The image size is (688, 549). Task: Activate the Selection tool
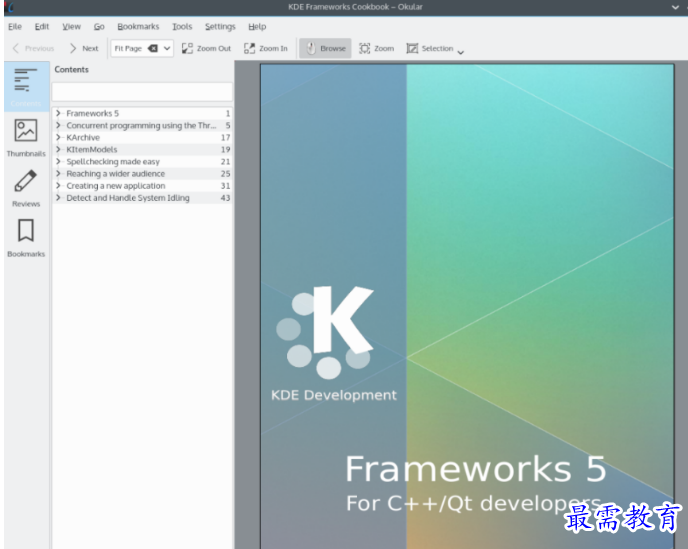pyautogui.click(x=430, y=48)
